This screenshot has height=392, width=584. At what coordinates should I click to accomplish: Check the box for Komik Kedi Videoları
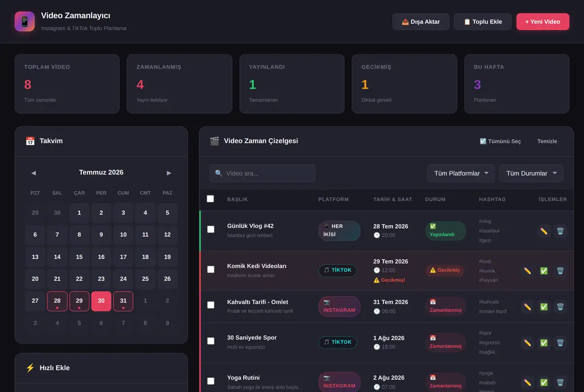[211, 269]
